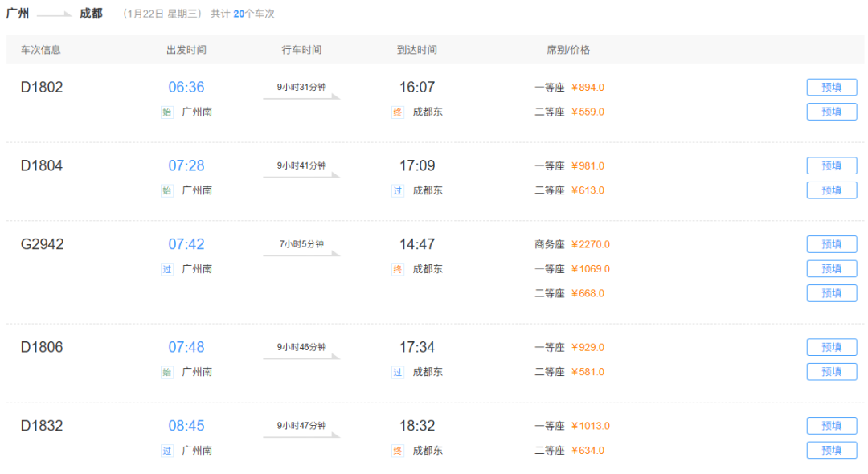Click the 过 pass-through icon at D1804 arrival
The width and height of the screenshot is (868, 474).
[398, 190]
